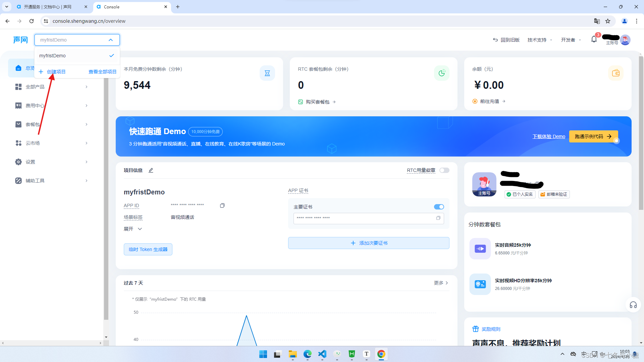Switch to the 开通服务 browser tab

point(52,7)
